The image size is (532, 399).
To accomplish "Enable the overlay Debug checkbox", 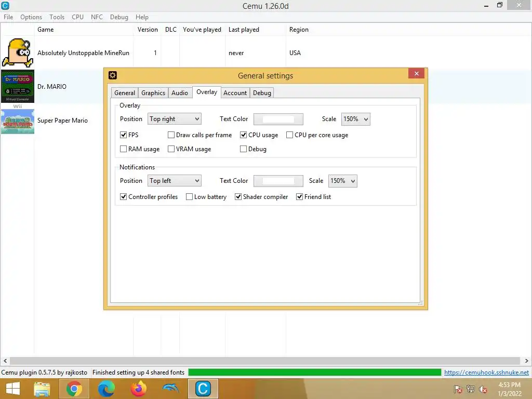I will click(x=243, y=149).
